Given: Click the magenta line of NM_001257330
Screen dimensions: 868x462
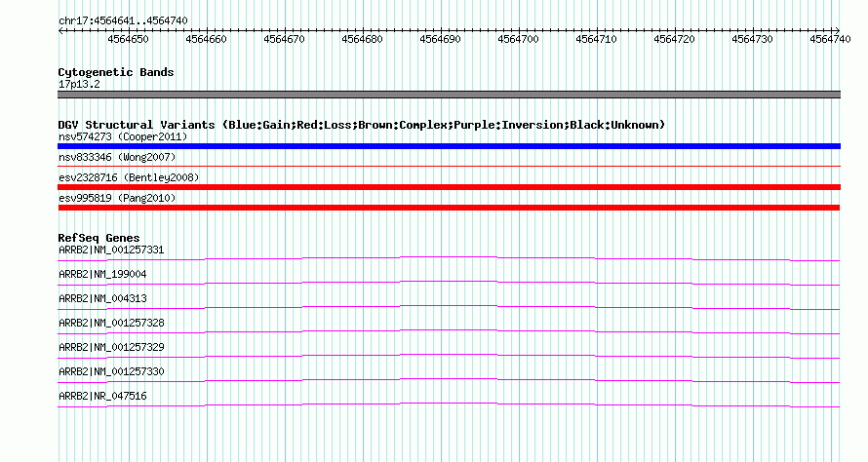Looking at the screenshot, I should (x=449, y=380).
